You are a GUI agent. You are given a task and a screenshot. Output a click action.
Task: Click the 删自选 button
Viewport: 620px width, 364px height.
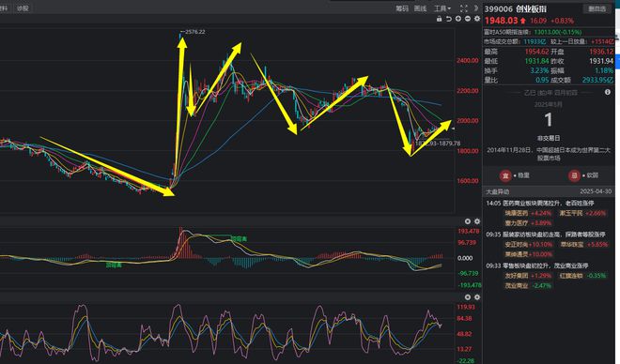(x=597, y=8)
